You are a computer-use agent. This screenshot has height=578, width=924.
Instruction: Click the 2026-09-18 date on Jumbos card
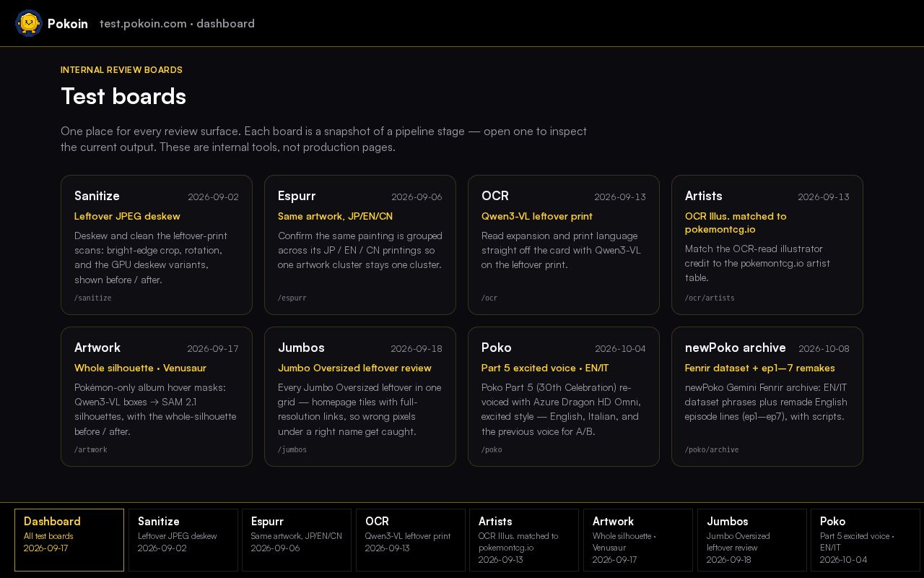[417, 348]
